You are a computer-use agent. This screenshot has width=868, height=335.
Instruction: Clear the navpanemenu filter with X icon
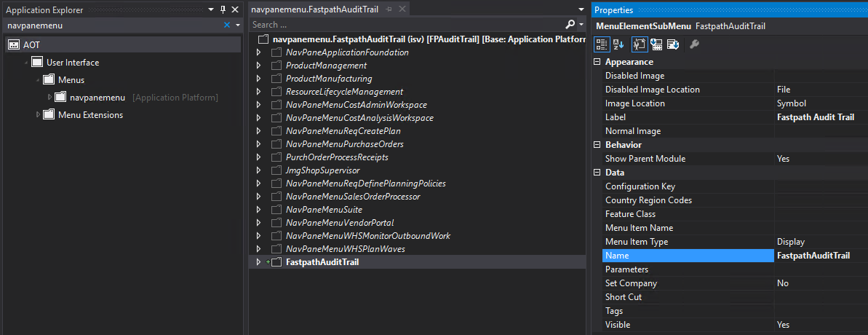point(227,25)
